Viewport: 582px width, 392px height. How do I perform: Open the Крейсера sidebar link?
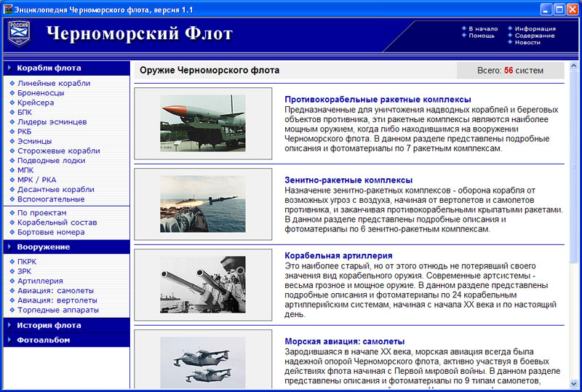(x=35, y=103)
